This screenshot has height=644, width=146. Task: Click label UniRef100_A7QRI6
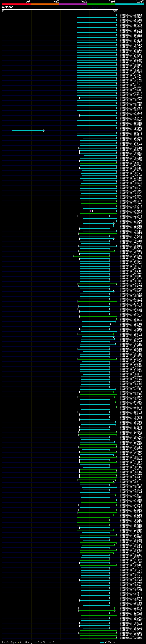click(131, 67)
